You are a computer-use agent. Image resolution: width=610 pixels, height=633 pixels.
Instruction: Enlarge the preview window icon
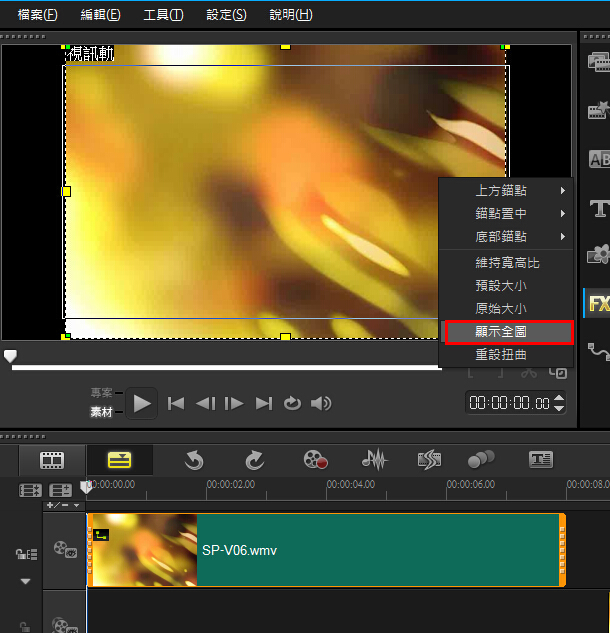558,373
